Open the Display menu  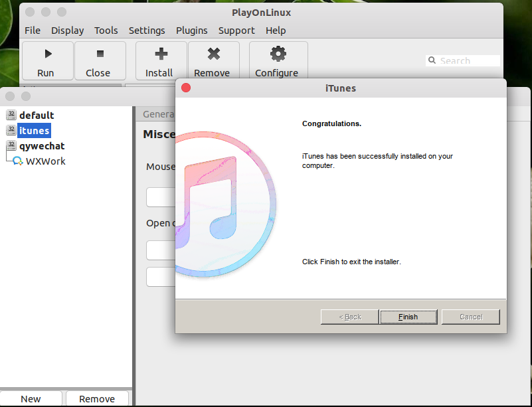click(68, 31)
